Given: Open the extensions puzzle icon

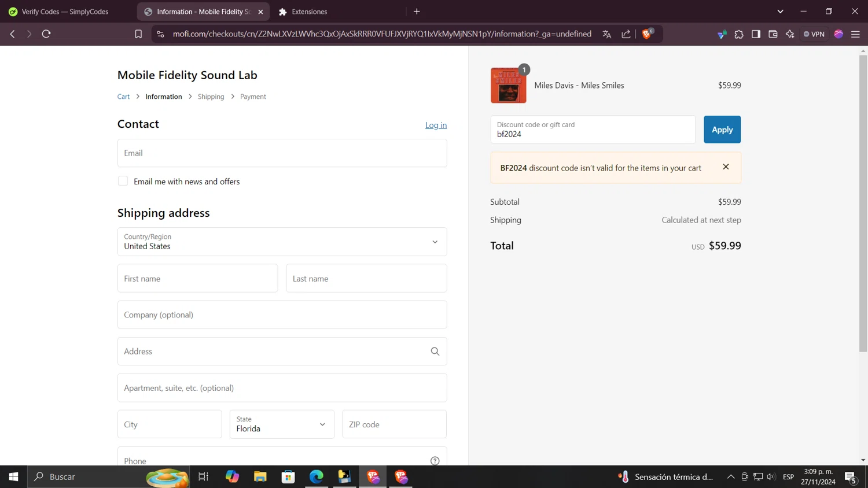Looking at the screenshot, I should [739, 34].
